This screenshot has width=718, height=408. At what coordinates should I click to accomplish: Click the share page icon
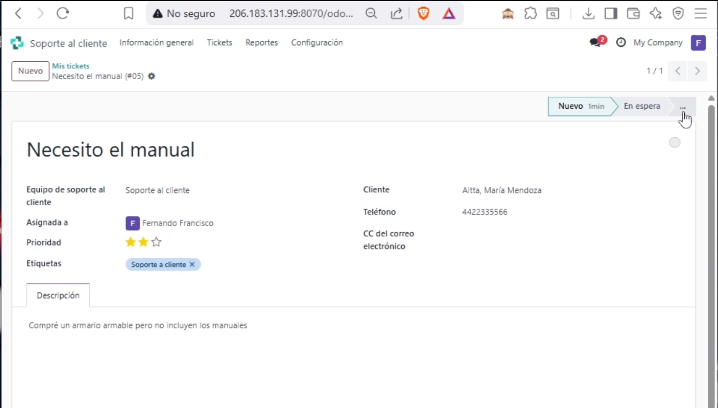pos(396,14)
